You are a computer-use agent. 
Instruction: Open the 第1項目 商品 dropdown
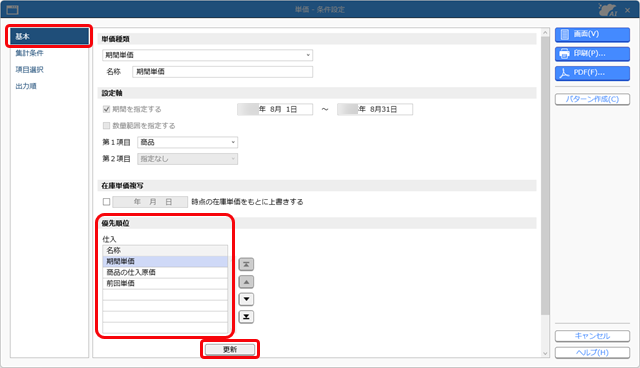click(x=187, y=142)
